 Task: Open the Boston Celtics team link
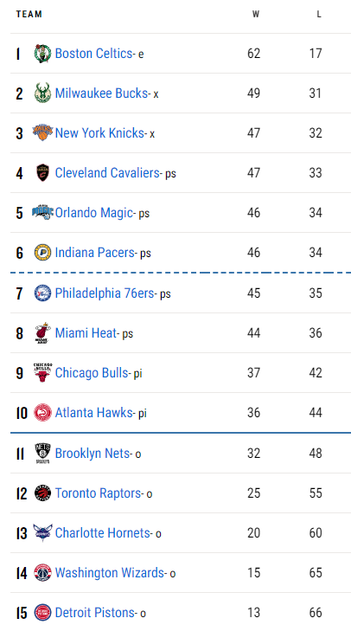click(x=94, y=54)
